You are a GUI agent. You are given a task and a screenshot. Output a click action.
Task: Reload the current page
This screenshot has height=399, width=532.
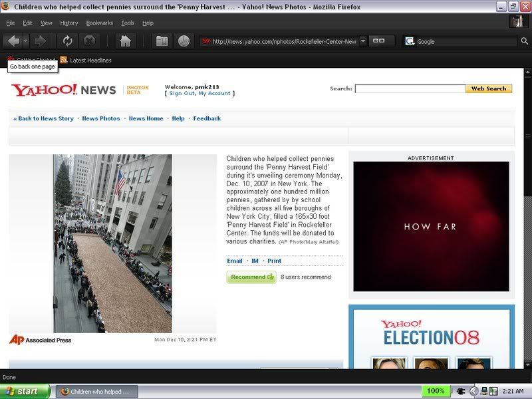tap(68, 41)
